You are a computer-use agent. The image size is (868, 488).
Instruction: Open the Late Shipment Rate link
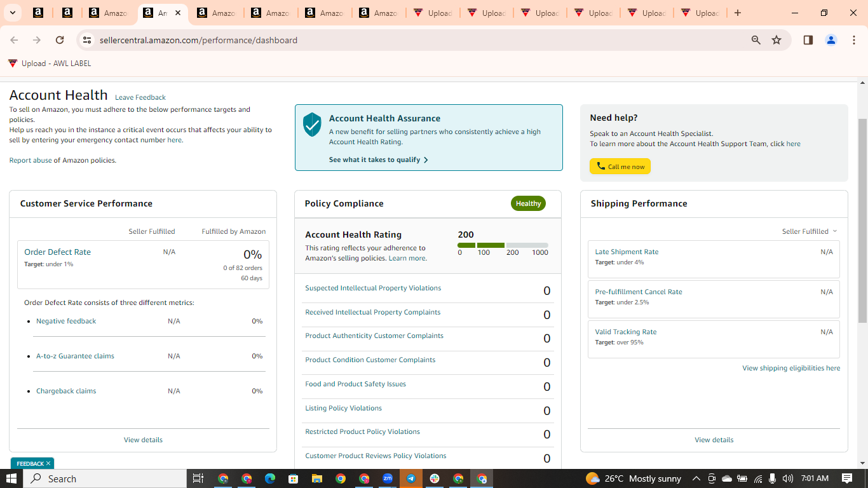tap(627, 252)
